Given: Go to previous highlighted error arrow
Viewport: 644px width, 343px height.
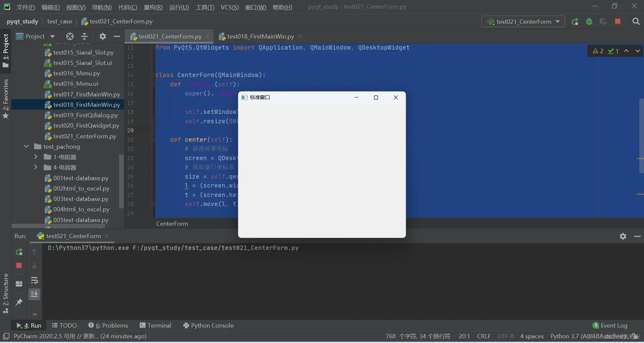Looking at the screenshot, I should coord(626,51).
